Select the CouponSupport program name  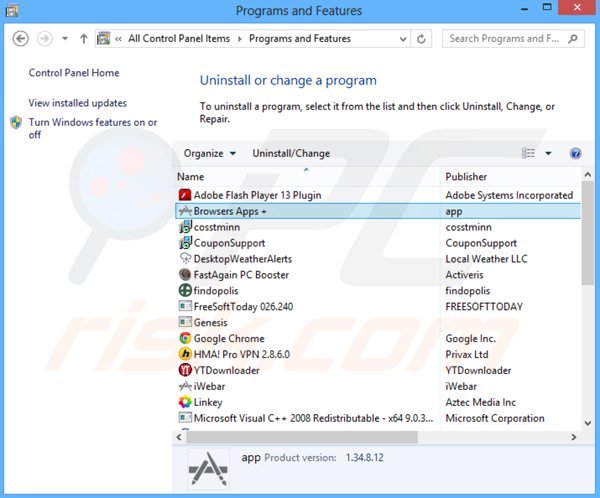(x=229, y=243)
